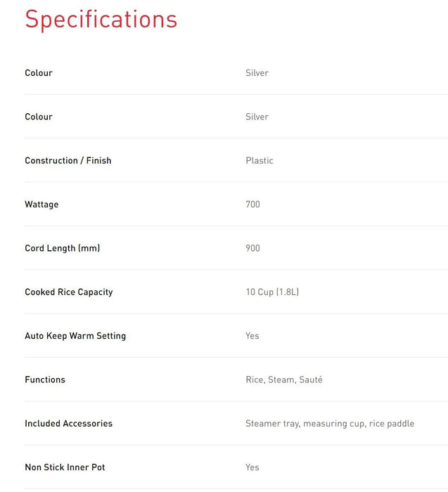Select the Plastic value text

(x=259, y=160)
